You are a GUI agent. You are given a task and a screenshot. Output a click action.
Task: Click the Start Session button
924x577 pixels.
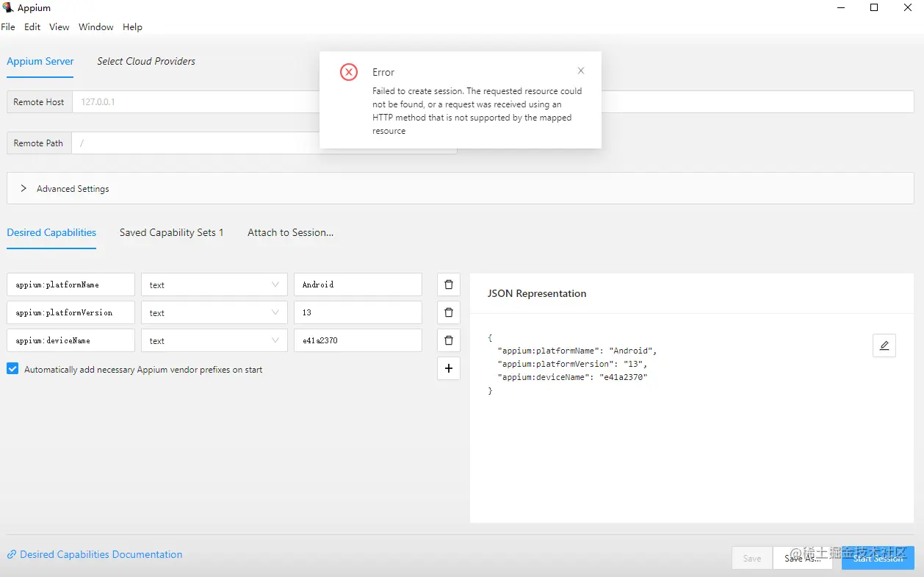pyautogui.click(x=878, y=558)
